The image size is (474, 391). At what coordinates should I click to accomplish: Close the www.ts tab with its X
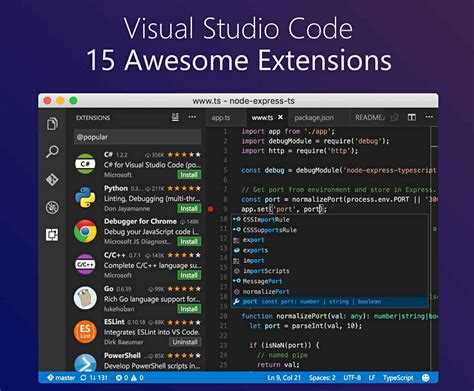[x=280, y=117]
